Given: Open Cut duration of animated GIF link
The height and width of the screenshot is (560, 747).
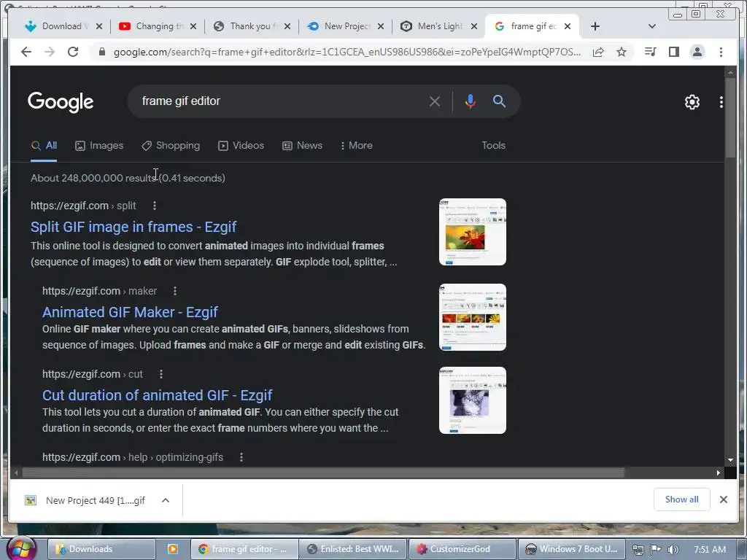Looking at the screenshot, I should (x=158, y=395).
